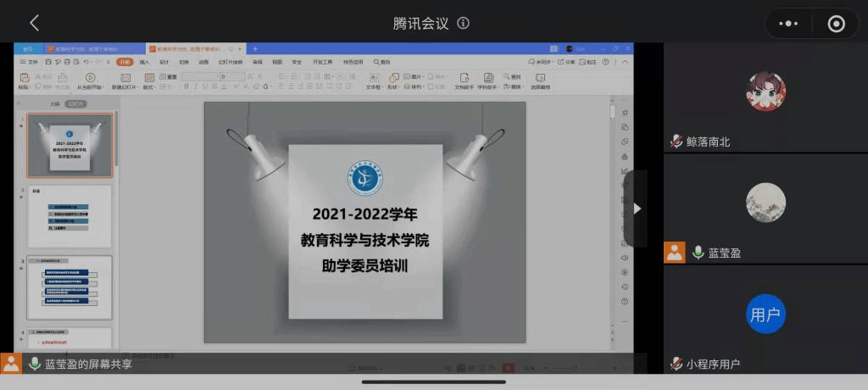Screen dimensions: 868x390
Task: Open the 文件 file menu dropdown
Action: (x=30, y=62)
